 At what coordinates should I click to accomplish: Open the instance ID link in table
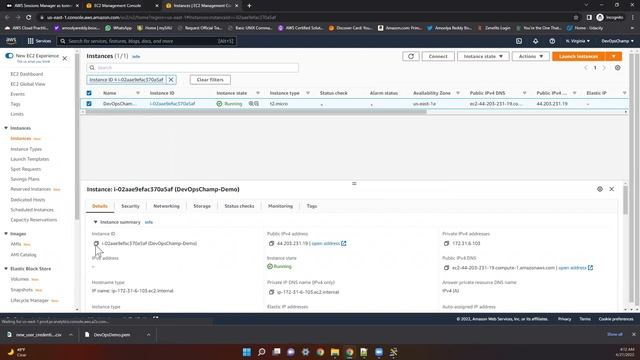pos(172,104)
